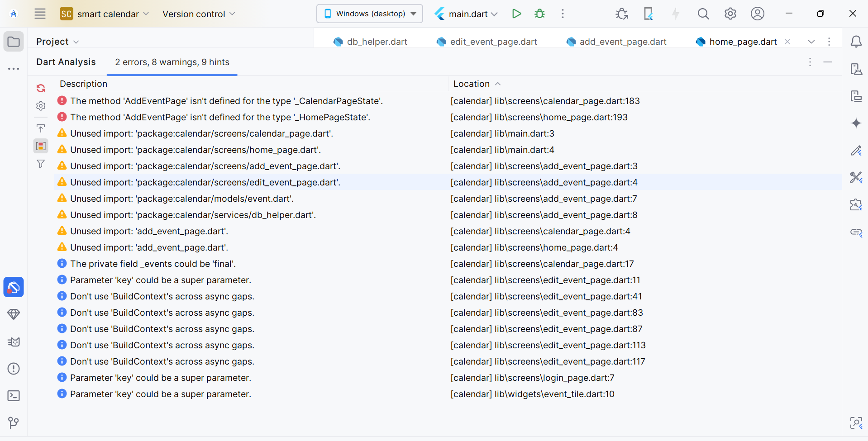The image size is (868, 441).
Task: Open the Terminal tool window
Action: coord(14,396)
